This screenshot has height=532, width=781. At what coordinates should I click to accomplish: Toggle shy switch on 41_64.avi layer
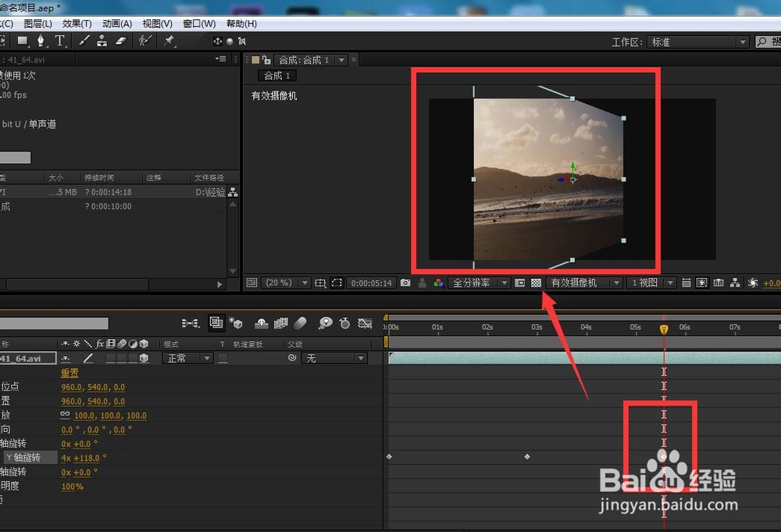coord(66,358)
